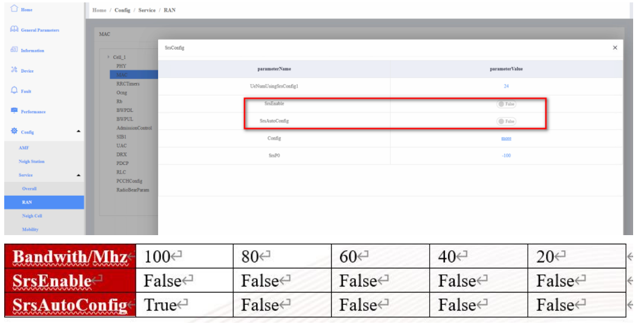Edit the SrsP0 value -100
Viewport: 644px width, 327px height.
pyautogui.click(x=506, y=155)
